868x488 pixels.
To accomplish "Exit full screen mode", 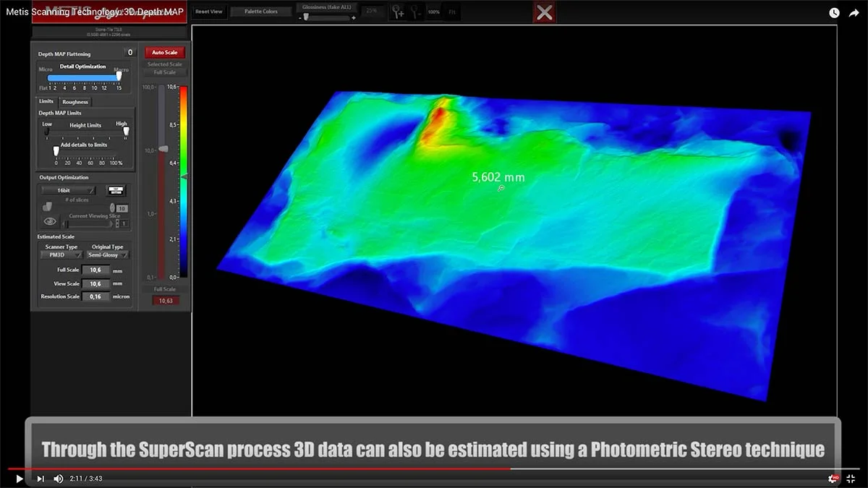I will pos(851,479).
